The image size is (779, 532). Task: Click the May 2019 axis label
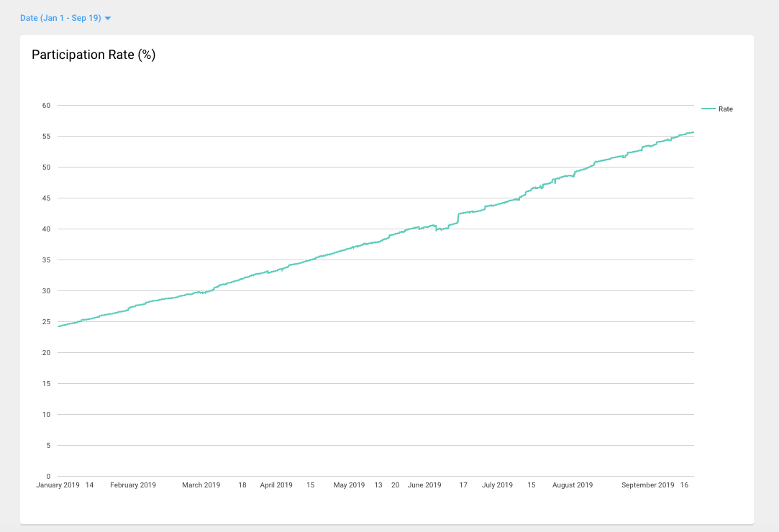(x=349, y=485)
